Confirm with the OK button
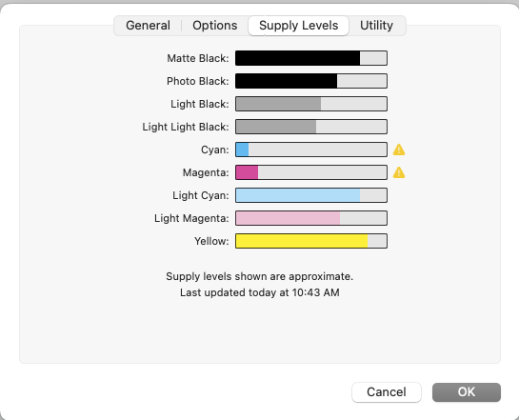Screen dimensions: 519x420 point(467,392)
